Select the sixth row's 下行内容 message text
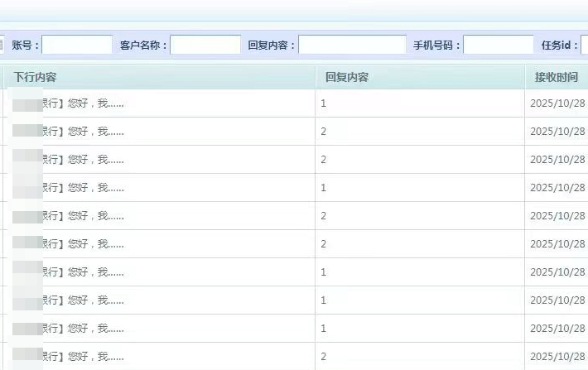 pyautogui.click(x=83, y=244)
